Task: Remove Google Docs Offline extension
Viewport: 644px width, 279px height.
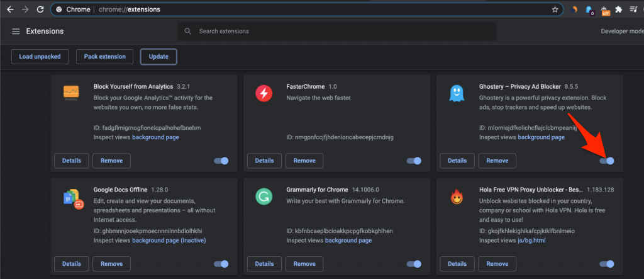Action: 112,264
